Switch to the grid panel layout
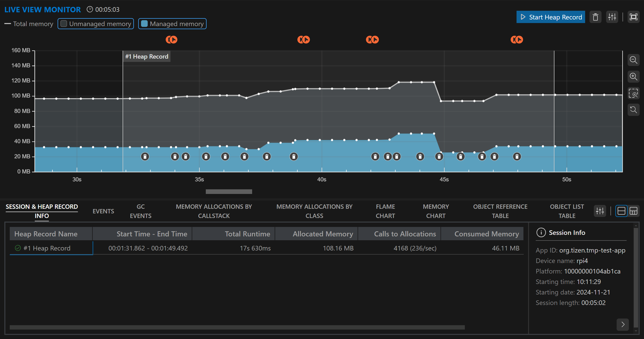644x339 pixels. [634, 211]
